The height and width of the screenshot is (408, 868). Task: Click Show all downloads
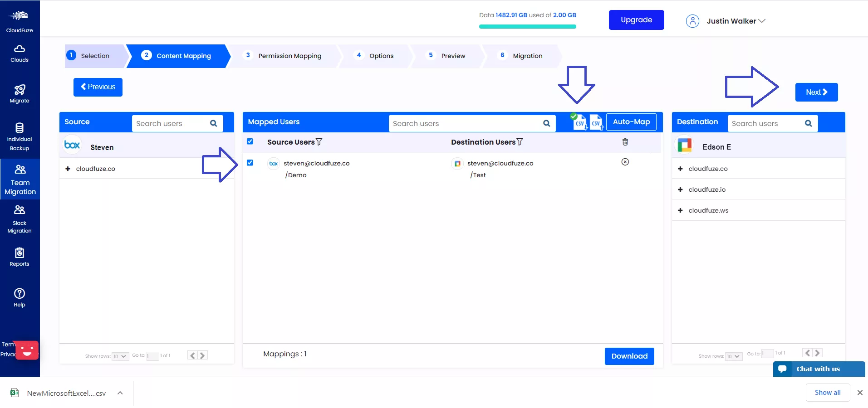coord(827,393)
